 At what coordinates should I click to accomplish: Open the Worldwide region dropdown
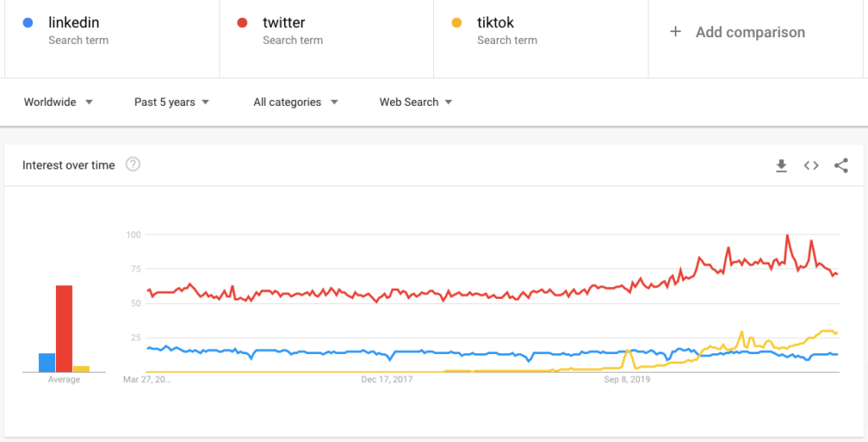click(x=58, y=102)
